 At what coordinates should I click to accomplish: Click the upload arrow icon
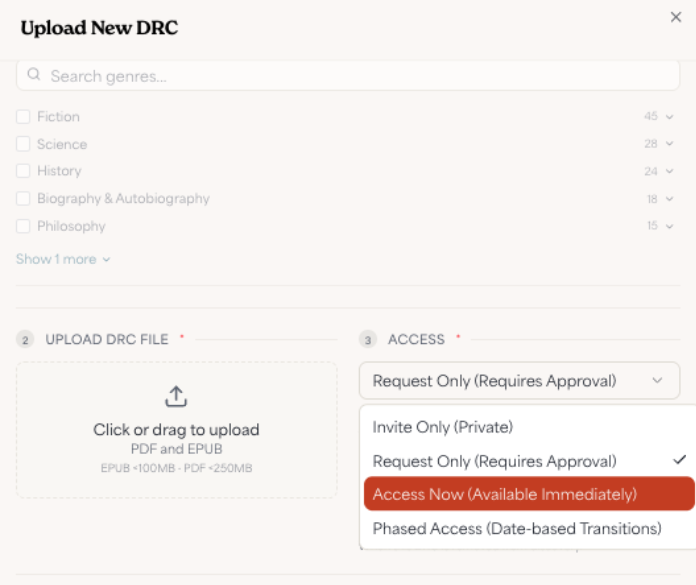(176, 396)
